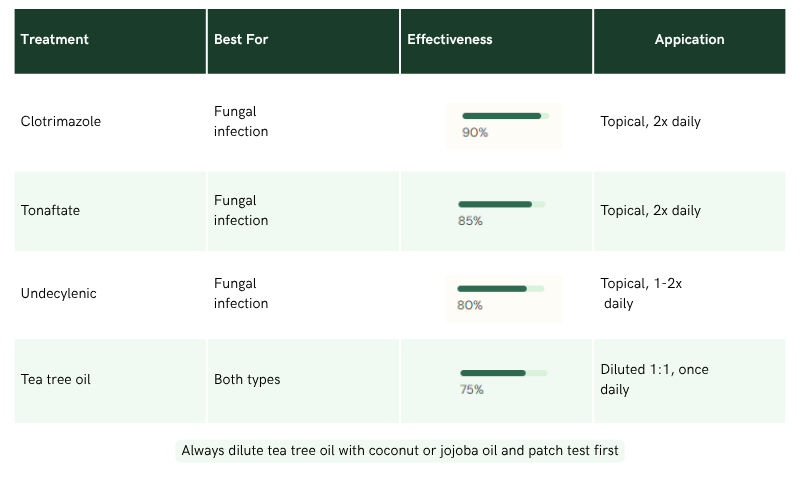The image size is (800, 480).
Task: Click the Effectiveness column header
Action: (x=450, y=40)
